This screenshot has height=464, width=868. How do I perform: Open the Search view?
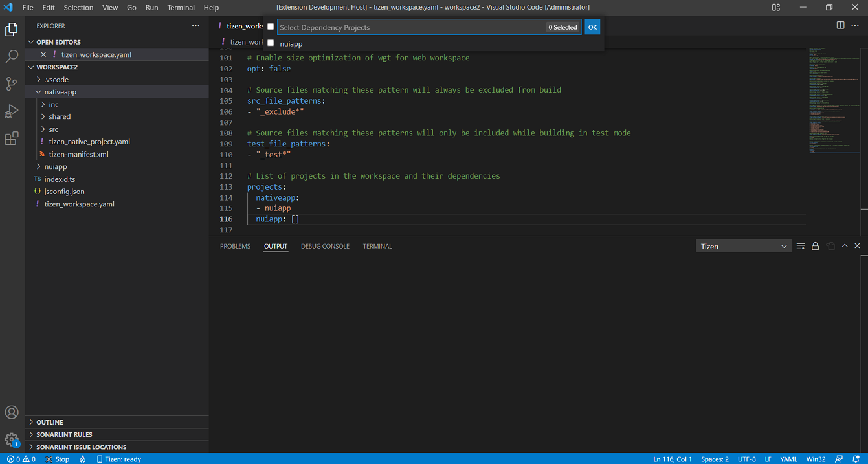[x=12, y=56]
